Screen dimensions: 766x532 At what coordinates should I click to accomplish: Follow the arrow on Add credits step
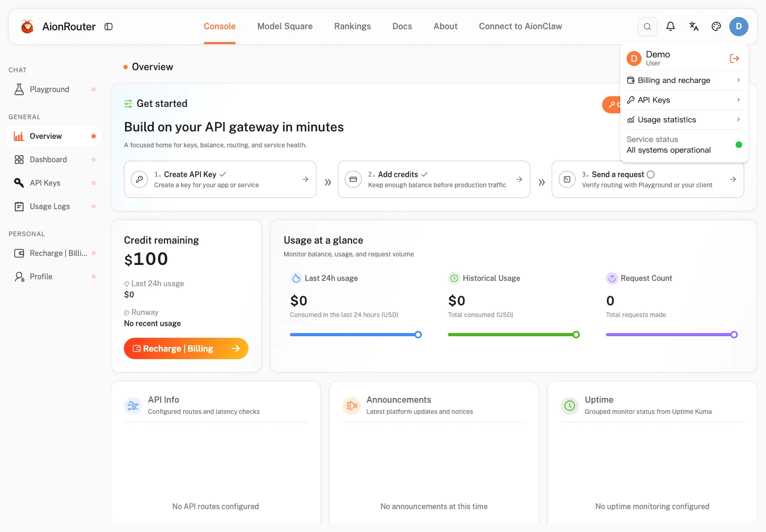coord(519,179)
